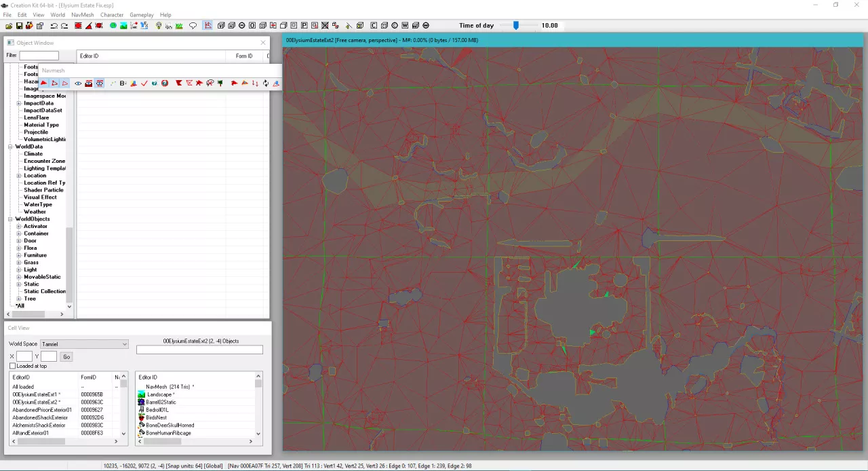868x471 pixels.
Task: Expand the MovableStatic tree node
Action: [x=19, y=277]
